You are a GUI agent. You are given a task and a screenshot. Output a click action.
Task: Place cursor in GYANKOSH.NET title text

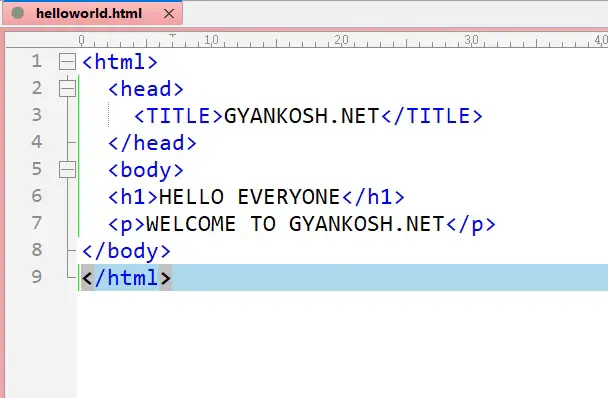click(x=302, y=116)
